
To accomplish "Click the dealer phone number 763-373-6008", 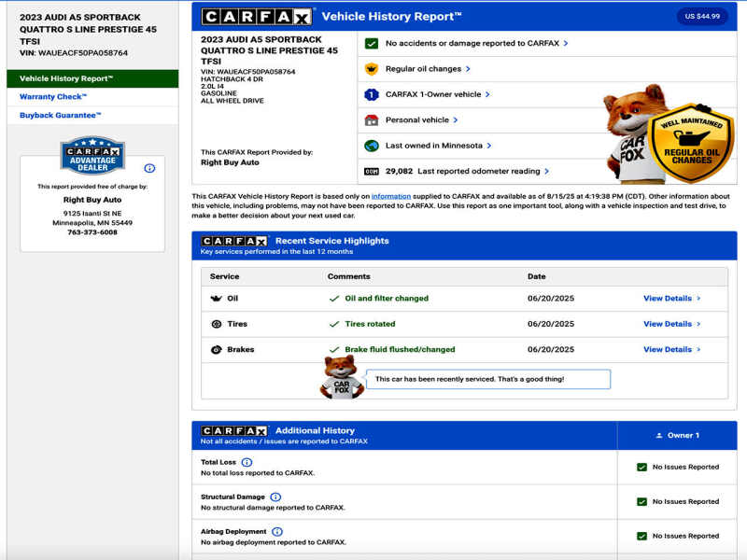I will pyautogui.click(x=92, y=232).
